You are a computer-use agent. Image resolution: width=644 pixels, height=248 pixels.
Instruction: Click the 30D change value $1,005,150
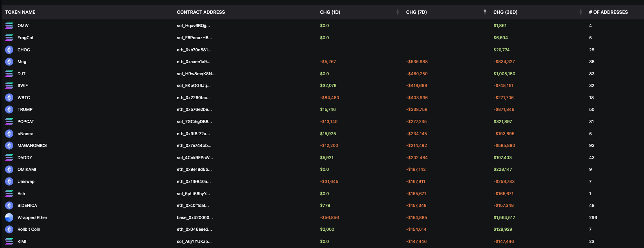pyautogui.click(x=504, y=74)
